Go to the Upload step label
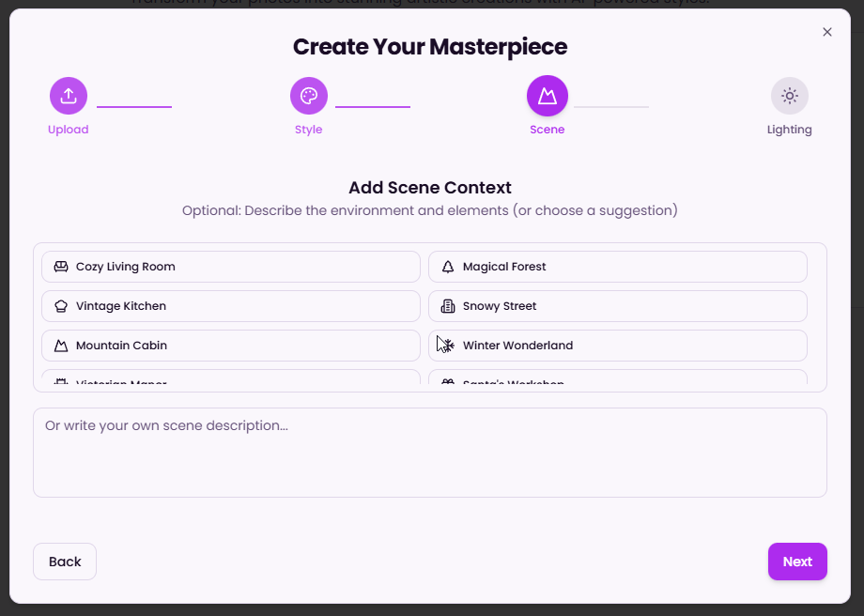 click(69, 130)
